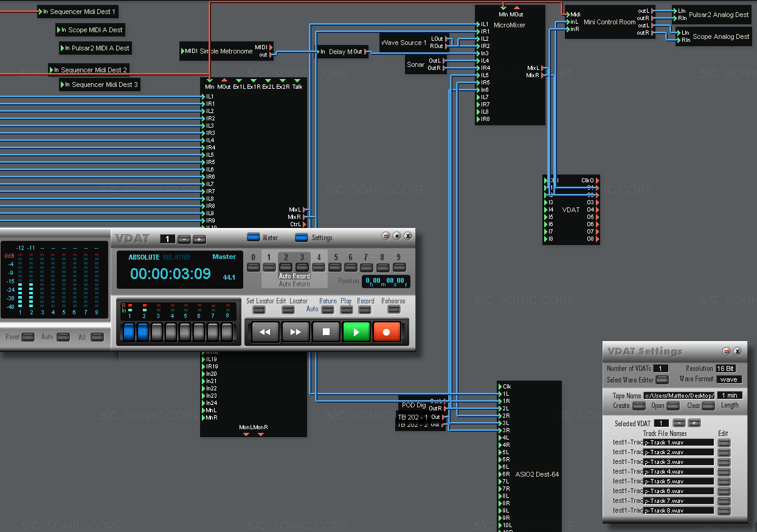Open the Wave Format wave selector

pyautogui.click(x=729, y=379)
